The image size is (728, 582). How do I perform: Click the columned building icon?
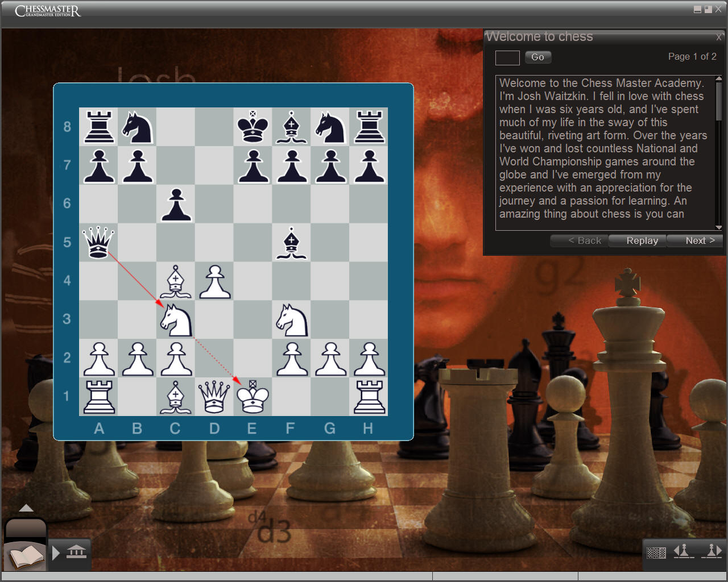pos(76,552)
